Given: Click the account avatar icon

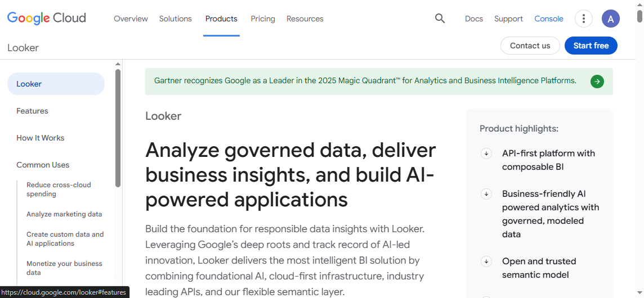Looking at the screenshot, I should 610,19.
